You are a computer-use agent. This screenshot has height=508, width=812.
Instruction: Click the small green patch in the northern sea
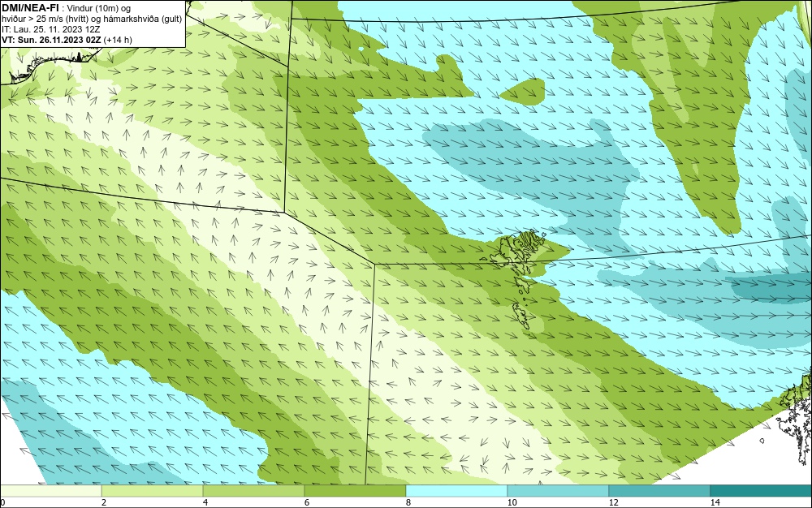click(523, 92)
